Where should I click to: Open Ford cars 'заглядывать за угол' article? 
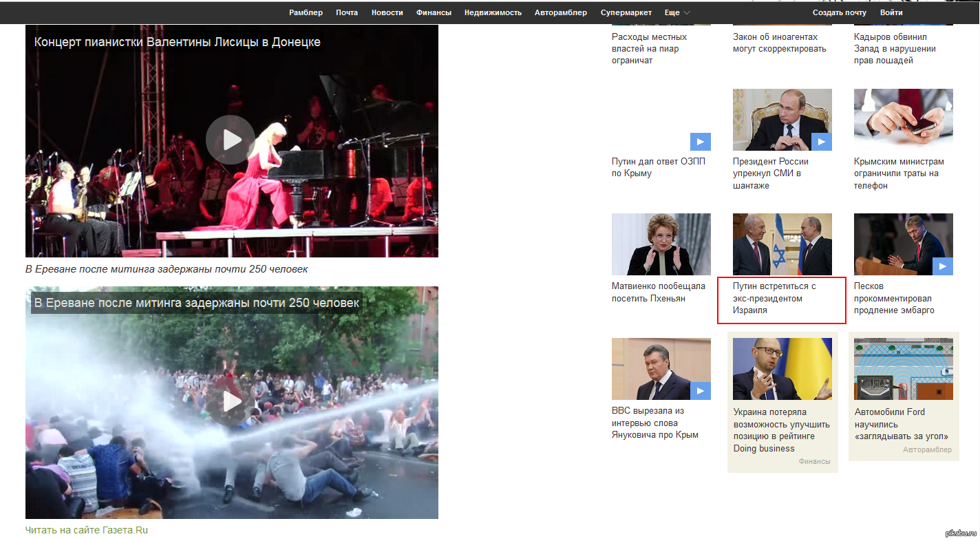(901, 424)
